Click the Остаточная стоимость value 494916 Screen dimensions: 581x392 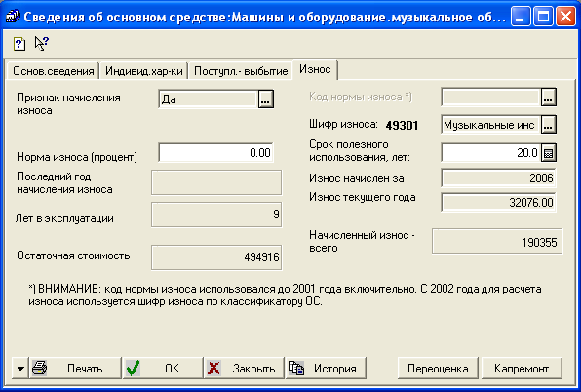coord(216,257)
